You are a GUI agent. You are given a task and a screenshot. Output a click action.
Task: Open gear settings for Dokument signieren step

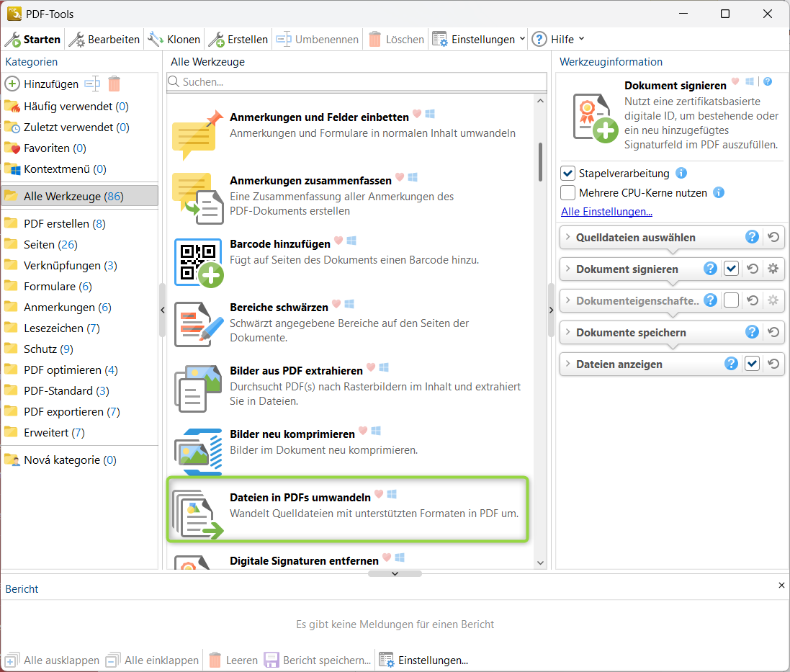tap(773, 269)
